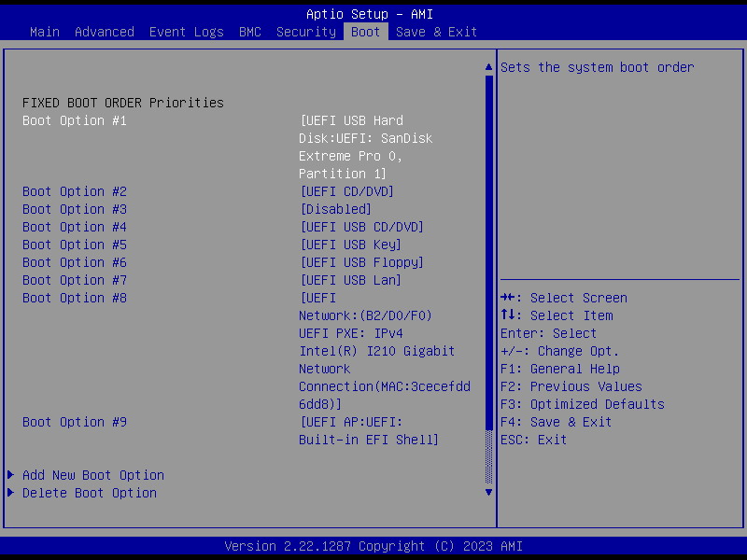Click FIXED BOOT ORDER Priorities heading

(x=123, y=103)
